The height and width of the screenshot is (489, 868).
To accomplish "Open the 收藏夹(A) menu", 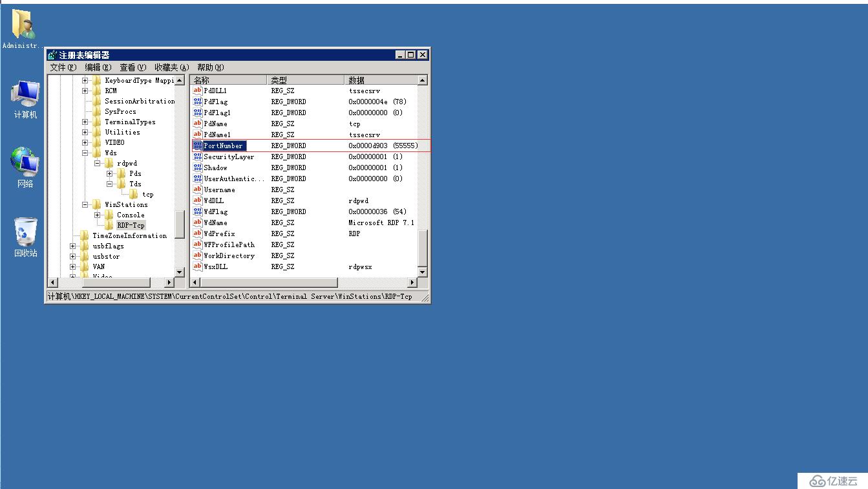I will [x=172, y=67].
